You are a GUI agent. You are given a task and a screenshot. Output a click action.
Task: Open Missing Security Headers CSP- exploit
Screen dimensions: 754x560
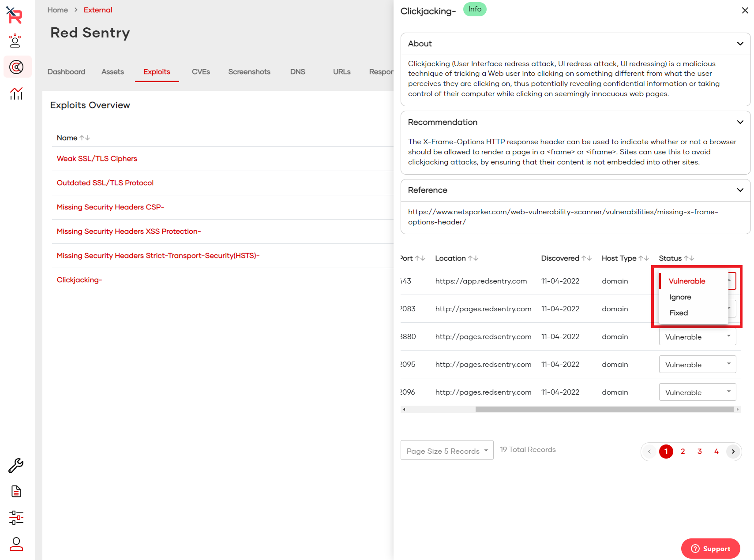(110, 207)
